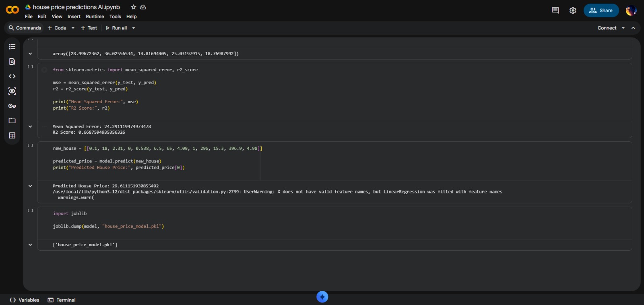The width and height of the screenshot is (644, 305).
Task: Open the Files folder icon
Action: (12, 121)
